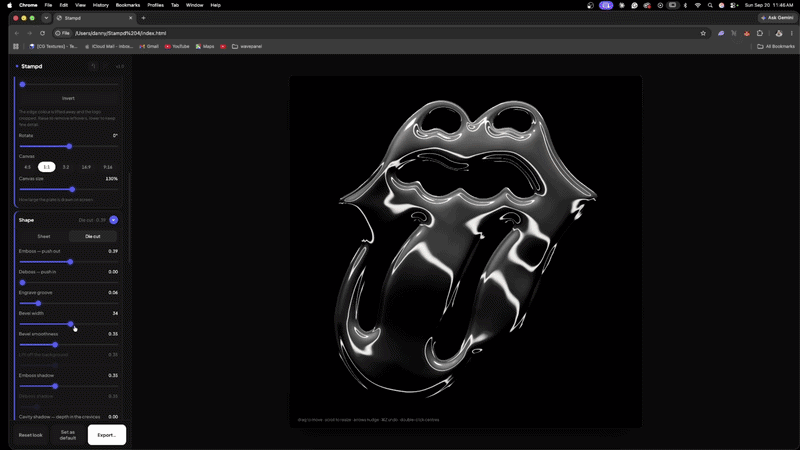Screen dimensions: 800x450
Task: Open the Chrome menu
Action: (x=28, y=5)
